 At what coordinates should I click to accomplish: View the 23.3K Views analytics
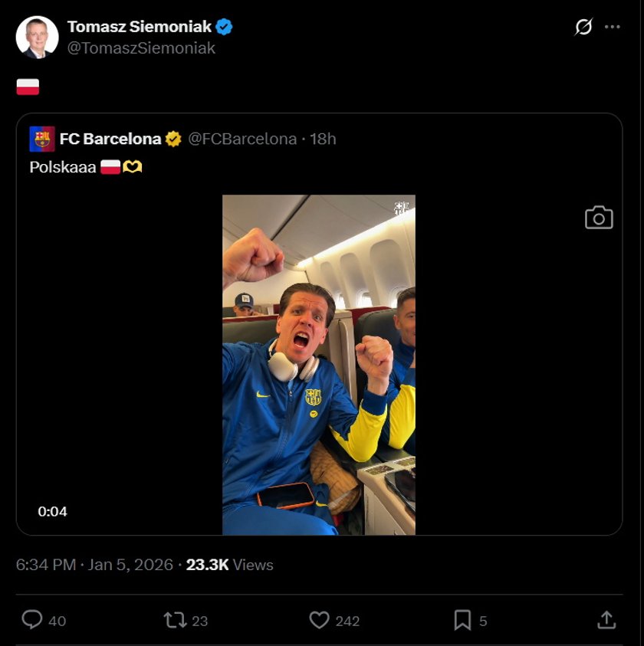coord(229,565)
